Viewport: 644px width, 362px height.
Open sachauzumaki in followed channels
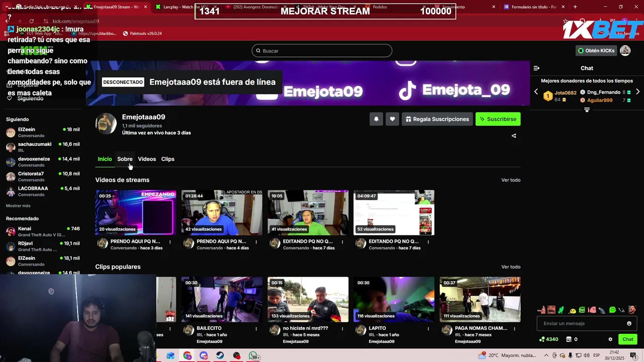(43, 147)
